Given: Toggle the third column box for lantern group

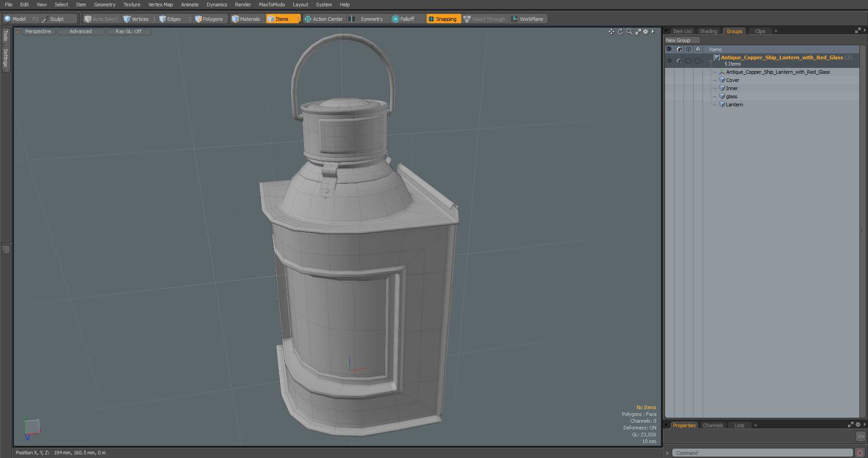Looking at the screenshot, I should pos(689,61).
